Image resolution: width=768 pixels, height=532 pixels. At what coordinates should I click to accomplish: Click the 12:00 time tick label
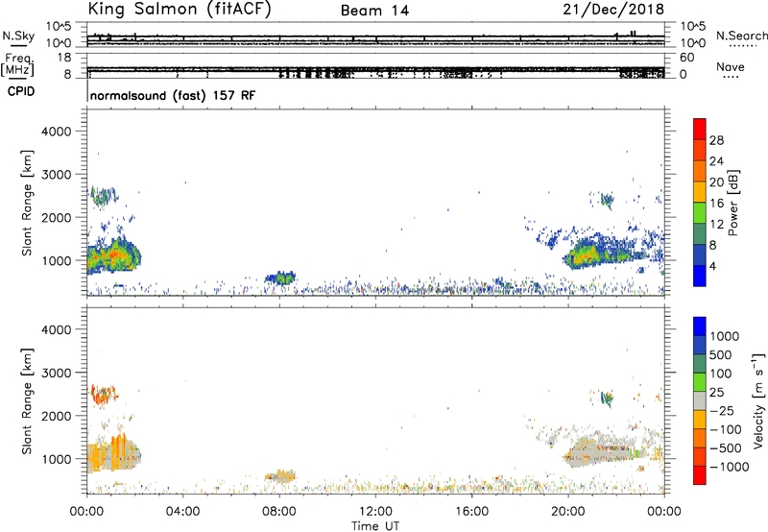[x=375, y=512]
